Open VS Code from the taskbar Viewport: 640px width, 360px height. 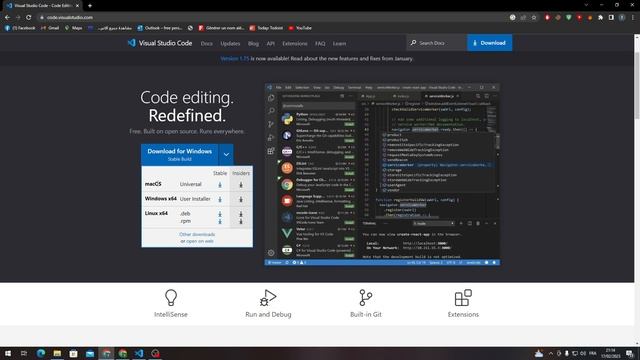pos(139,353)
